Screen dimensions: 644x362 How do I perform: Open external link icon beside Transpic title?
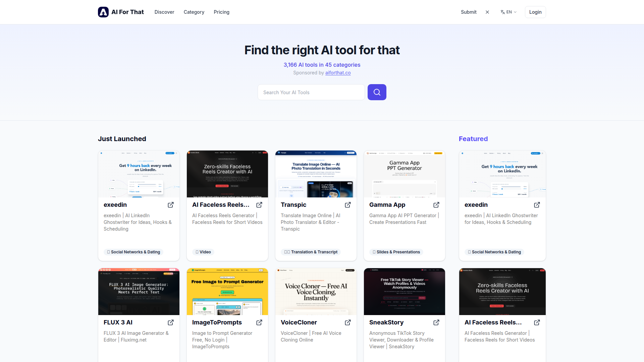[348, 205]
